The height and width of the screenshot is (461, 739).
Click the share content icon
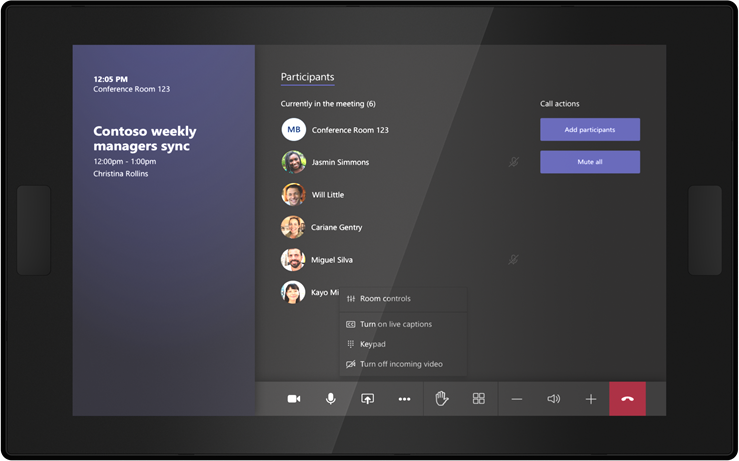(x=367, y=399)
